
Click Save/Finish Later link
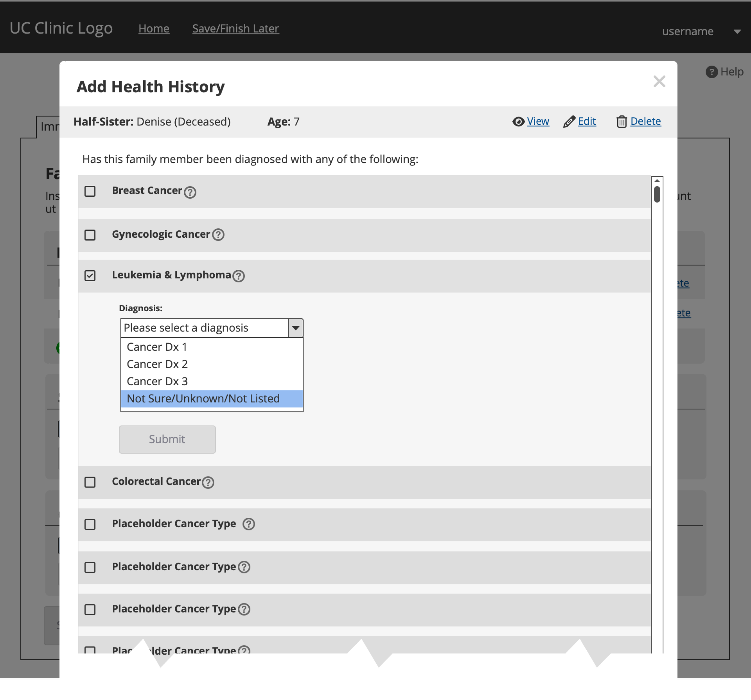tap(236, 28)
